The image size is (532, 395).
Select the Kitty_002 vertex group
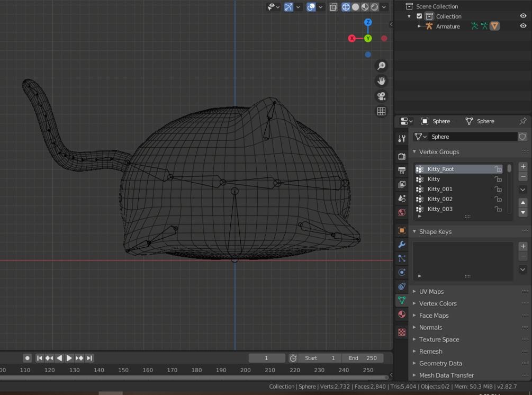[440, 199]
